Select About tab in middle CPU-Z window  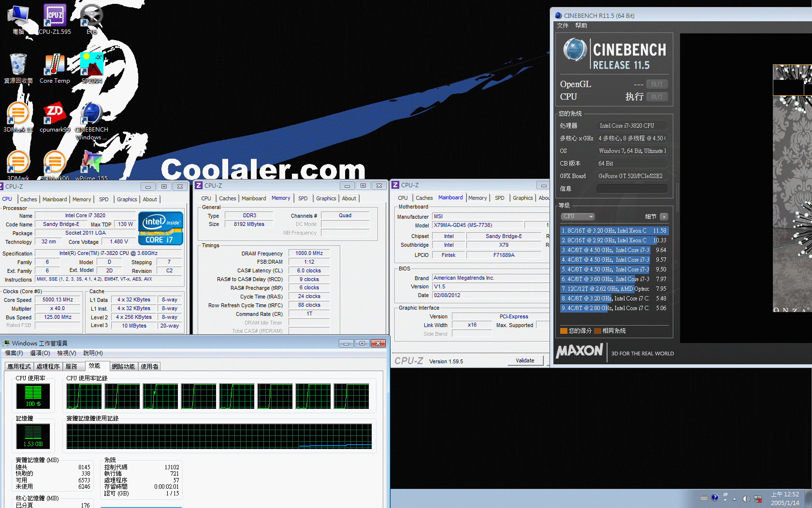[349, 198]
